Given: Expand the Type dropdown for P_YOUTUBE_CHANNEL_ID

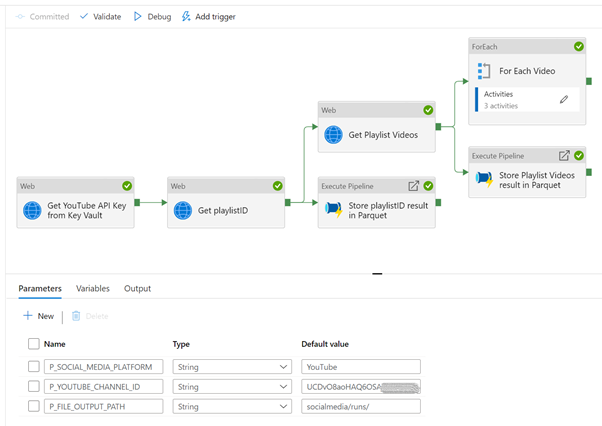Looking at the screenshot, I should click(284, 386).
